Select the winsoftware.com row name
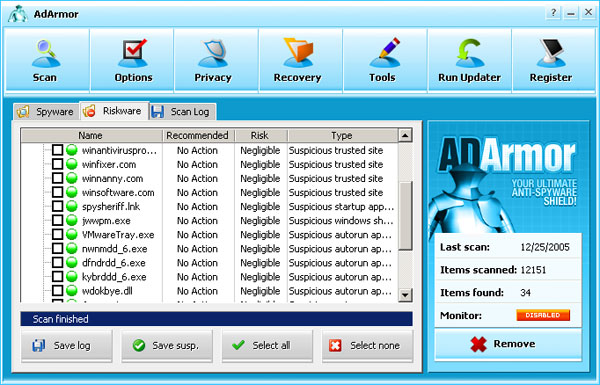The image size is (600, 385). [x=118, y=192]
